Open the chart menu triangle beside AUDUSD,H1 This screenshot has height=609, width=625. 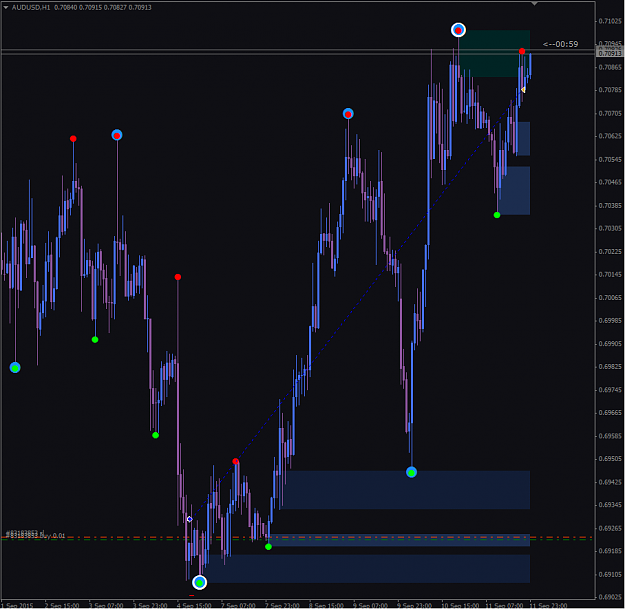click(x=6, y=7)
